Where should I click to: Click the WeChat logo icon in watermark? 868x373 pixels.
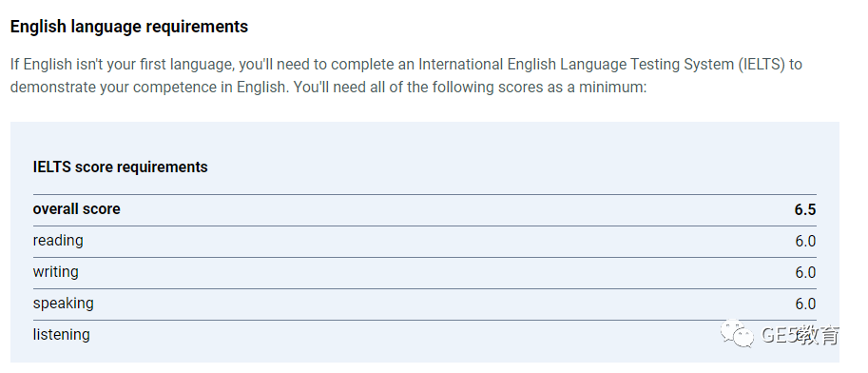click(x=736, y=333)
